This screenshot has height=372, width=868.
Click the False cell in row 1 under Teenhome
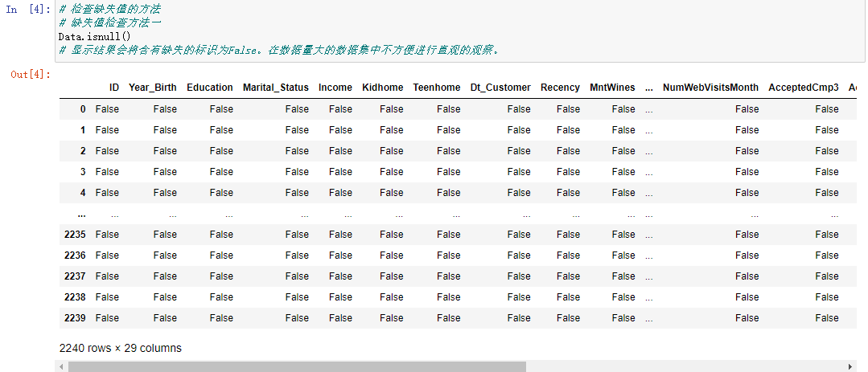[448, 130]
